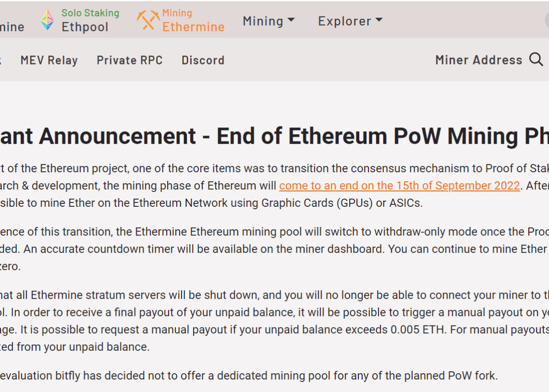Image resolution: width=549 pixels, height=392 pixels.
Task: Click the Miner Address search field
Action: coord(479,60)
